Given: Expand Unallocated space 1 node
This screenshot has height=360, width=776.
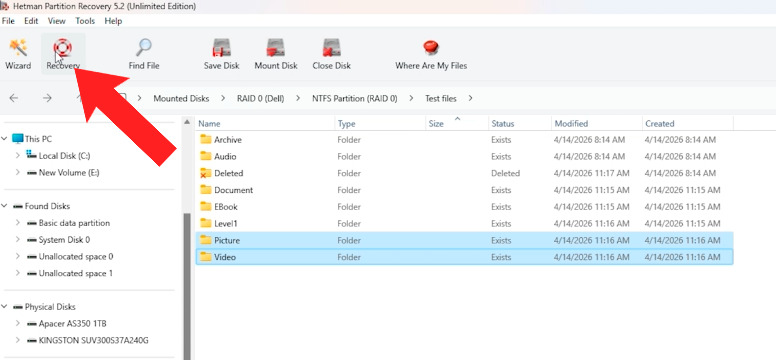Looking at the screenshot, I should point(18,273).
